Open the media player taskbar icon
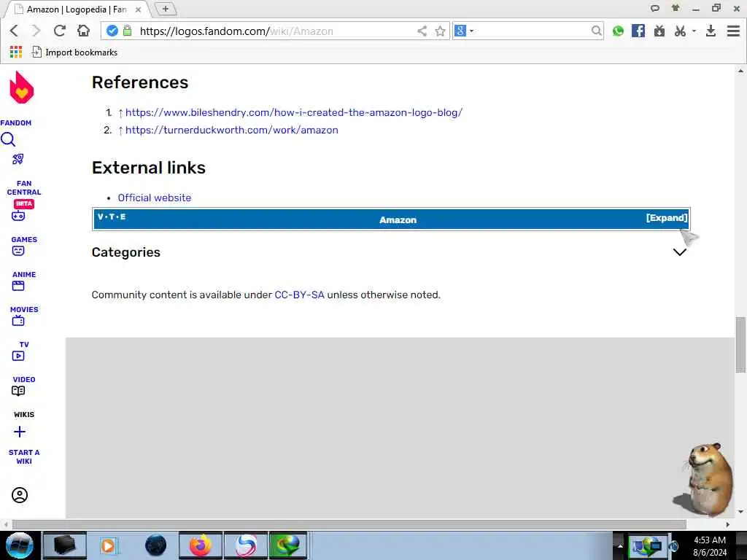 pos(108,545)
